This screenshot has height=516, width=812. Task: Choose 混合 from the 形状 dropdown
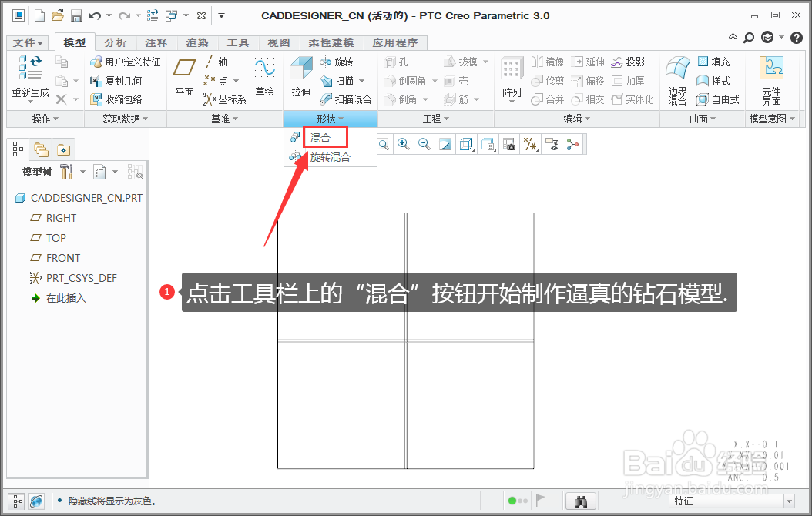pos(320,138)
